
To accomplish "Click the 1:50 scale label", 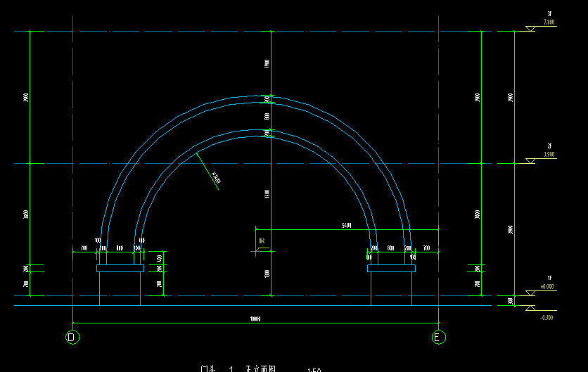I will [314, 370].
